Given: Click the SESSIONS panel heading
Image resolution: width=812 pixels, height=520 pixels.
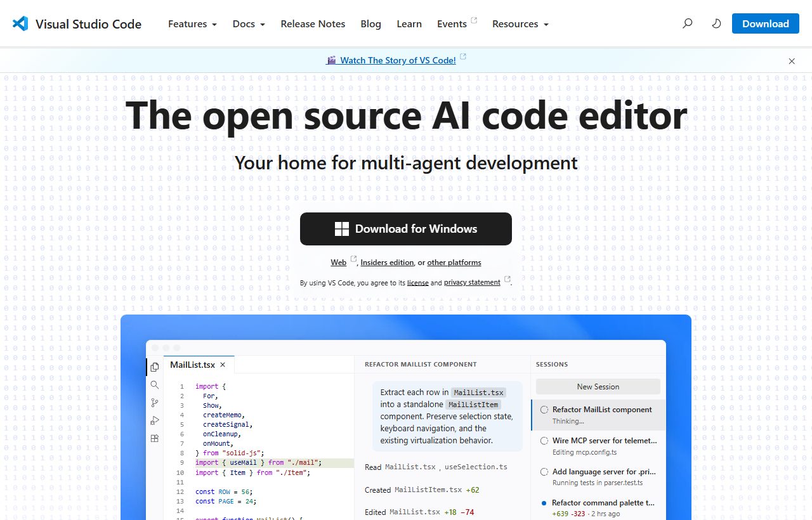Looking at the screenshot, I should (x=552, y=365).
